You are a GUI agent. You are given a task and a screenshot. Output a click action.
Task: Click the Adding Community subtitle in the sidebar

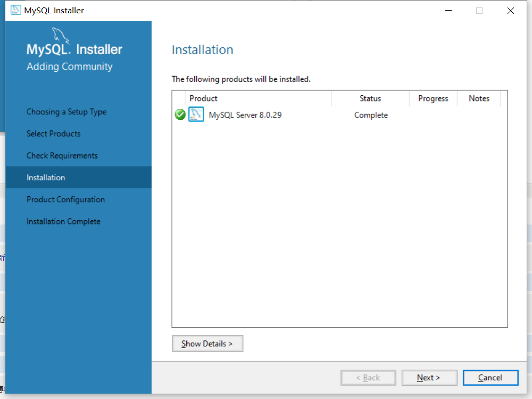pyautogui.click(x=70, y=66)
